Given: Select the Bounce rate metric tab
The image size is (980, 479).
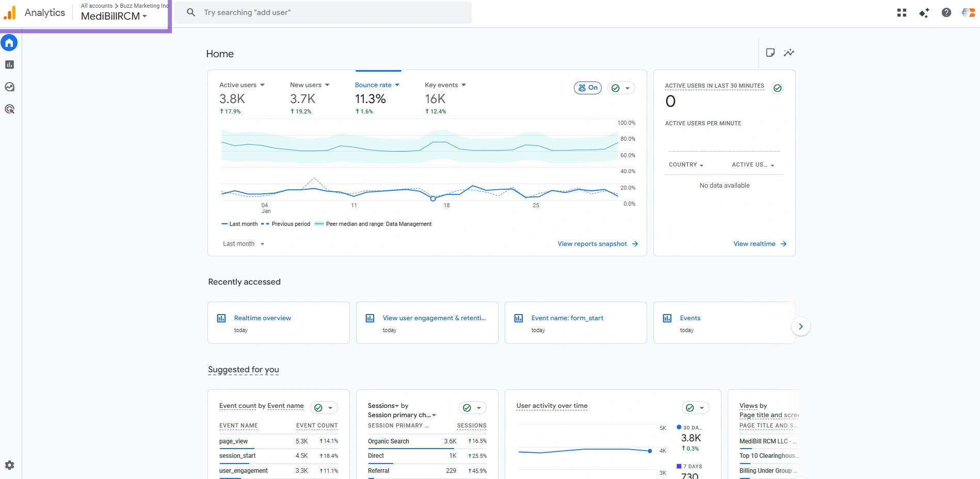Looking at the screenshot, I should tap(377, 85).
